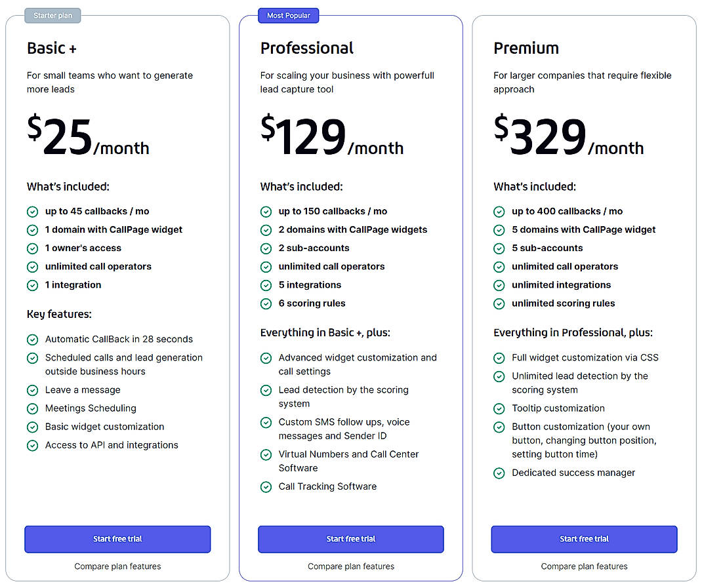Toggle the check beside "Leave a message"
The image size is (702, 588).
(x=32, y=389)
